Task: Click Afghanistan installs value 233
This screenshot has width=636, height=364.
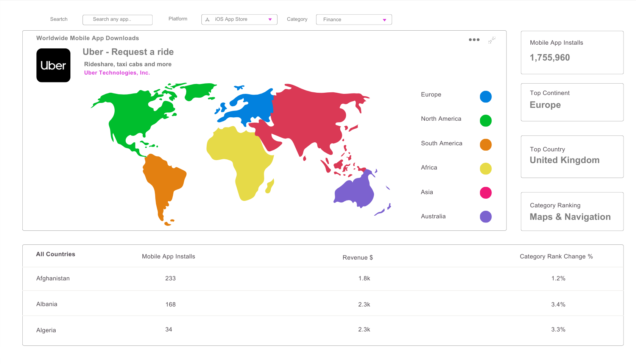Action: [x=170, y=278]
